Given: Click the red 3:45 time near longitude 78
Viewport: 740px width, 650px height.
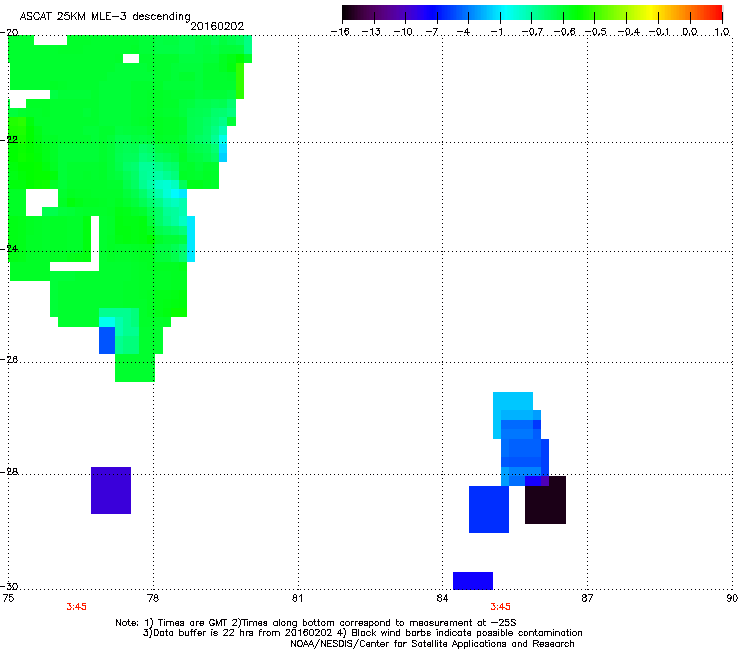Looking at the screenshot, I should point(76,607).
